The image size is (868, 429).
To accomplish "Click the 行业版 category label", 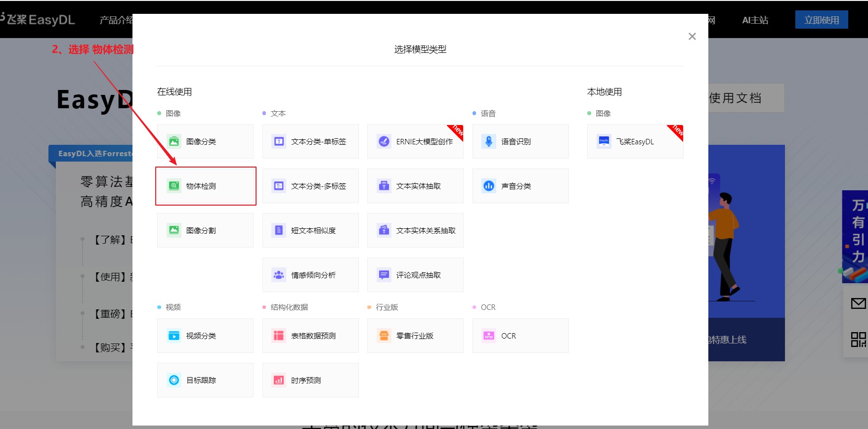I will coord(387,307).
